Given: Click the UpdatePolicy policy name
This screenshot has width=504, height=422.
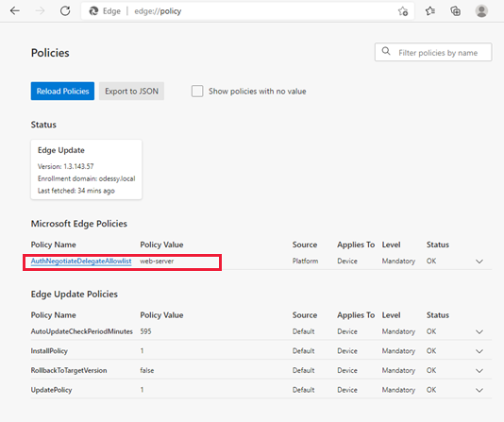Looking at the screenshot, I should click(x=51, y=390).
